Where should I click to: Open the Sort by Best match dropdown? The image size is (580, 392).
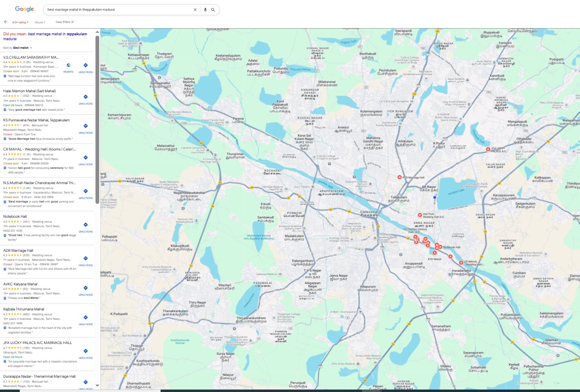click(x=18, y=48)
